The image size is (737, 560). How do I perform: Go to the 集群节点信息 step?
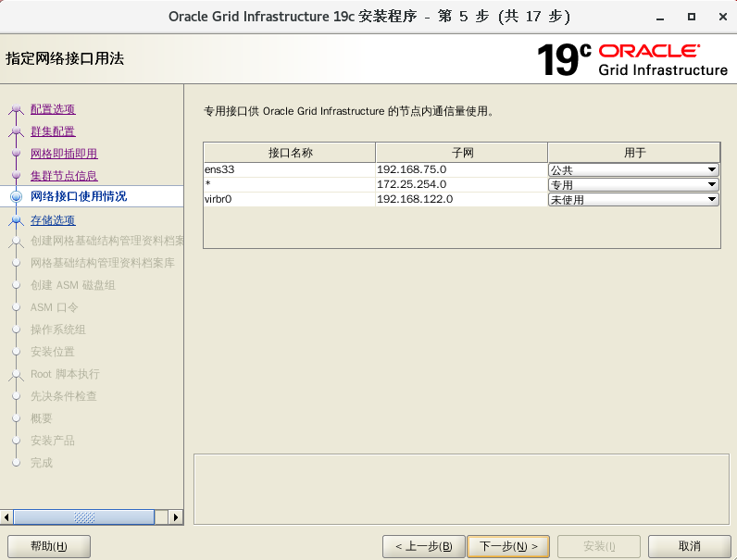tap(64, 176)
